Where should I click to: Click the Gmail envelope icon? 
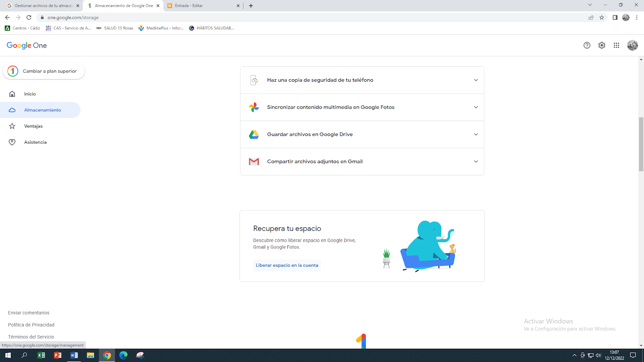tap(254, 162)
